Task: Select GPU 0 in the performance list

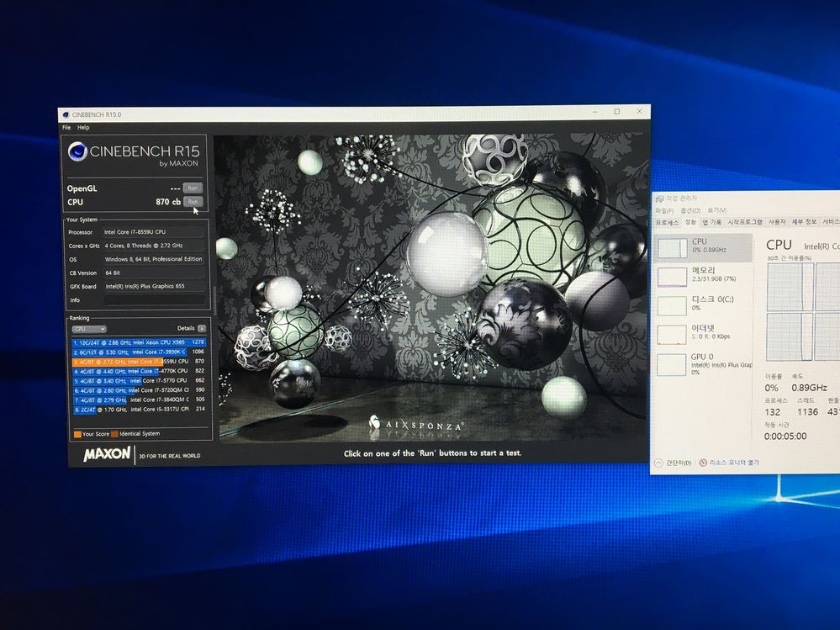Action: tap(704, 363)
